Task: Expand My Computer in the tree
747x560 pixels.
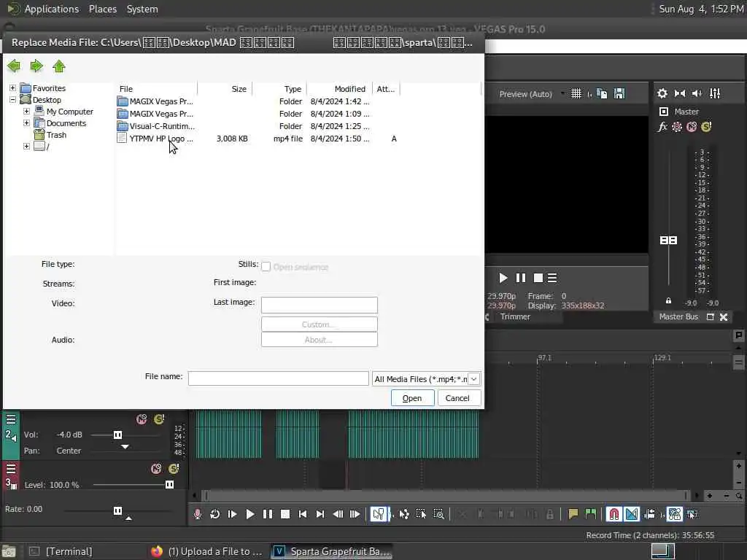Action: point(27,112)
